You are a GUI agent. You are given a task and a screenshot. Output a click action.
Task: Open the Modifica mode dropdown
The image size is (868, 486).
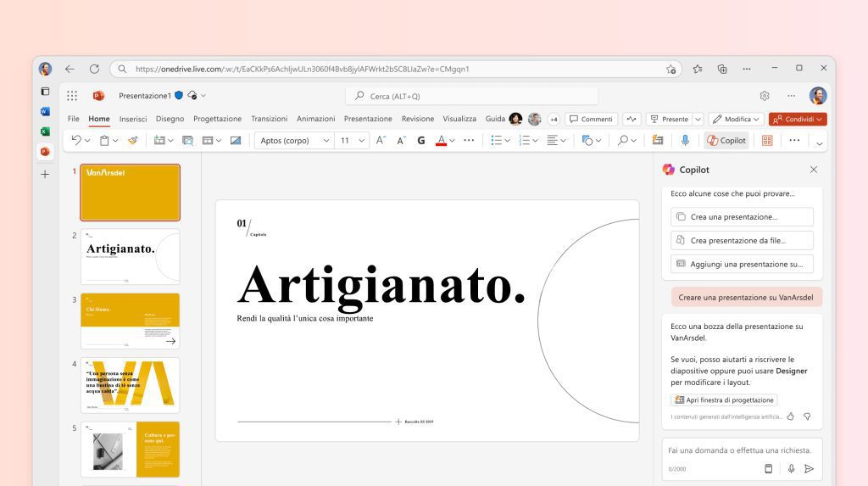(736, 119)
